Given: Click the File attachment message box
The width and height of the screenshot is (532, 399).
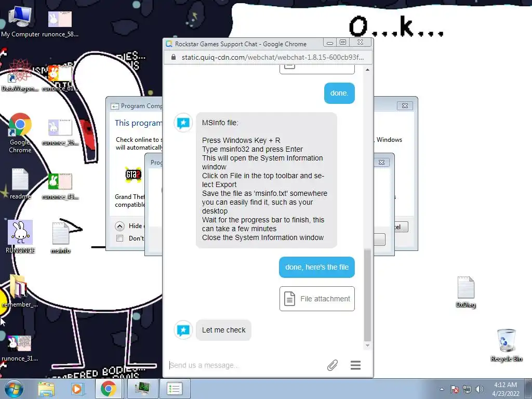Looking at the screenshot, I should click(317, 299).
